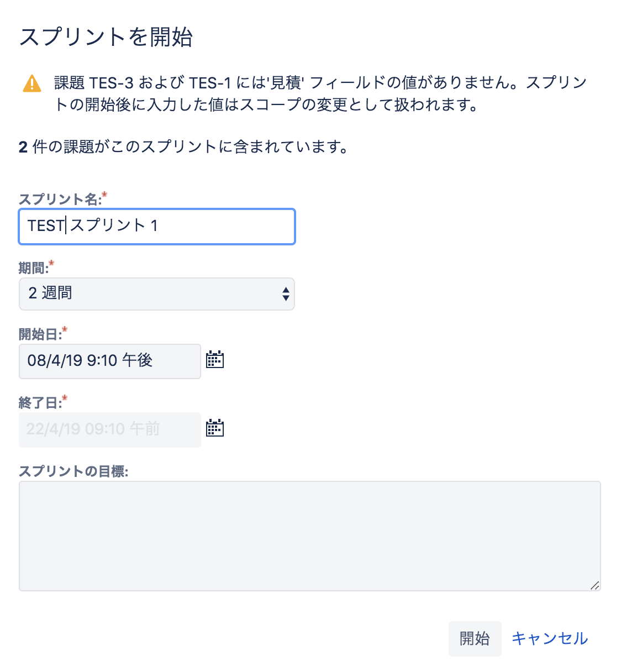Open the calendar picker for 開始日

tap(214, 360)
